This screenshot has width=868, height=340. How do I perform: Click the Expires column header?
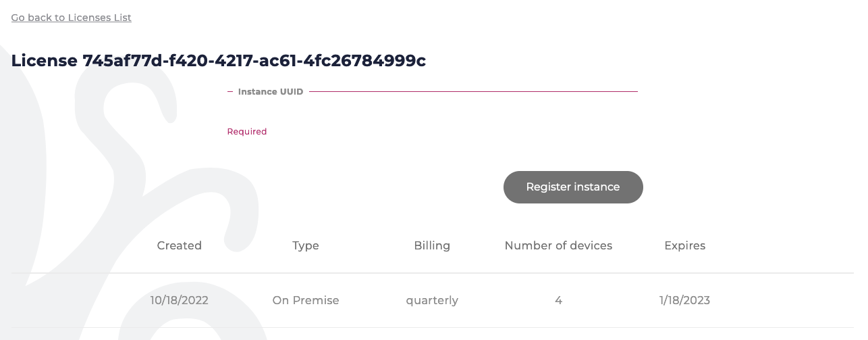[x=685, y=246]
